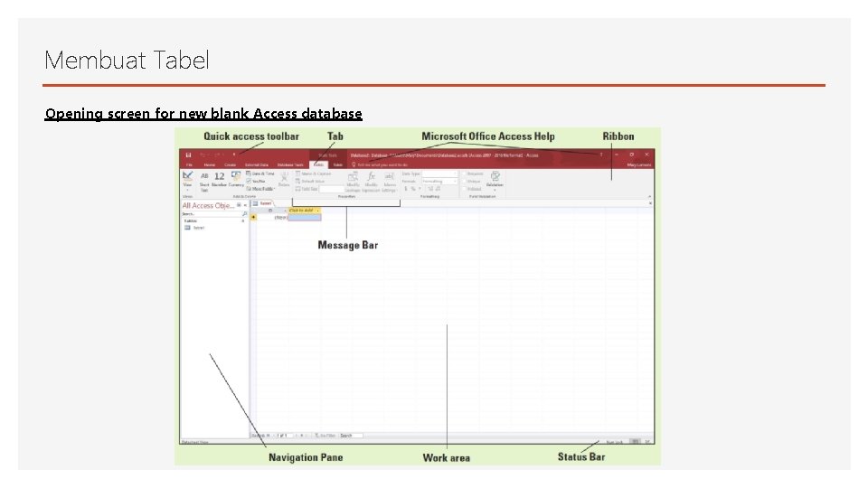
Task: Expand the More Fields dropdown
Action: tap(260, 189)
